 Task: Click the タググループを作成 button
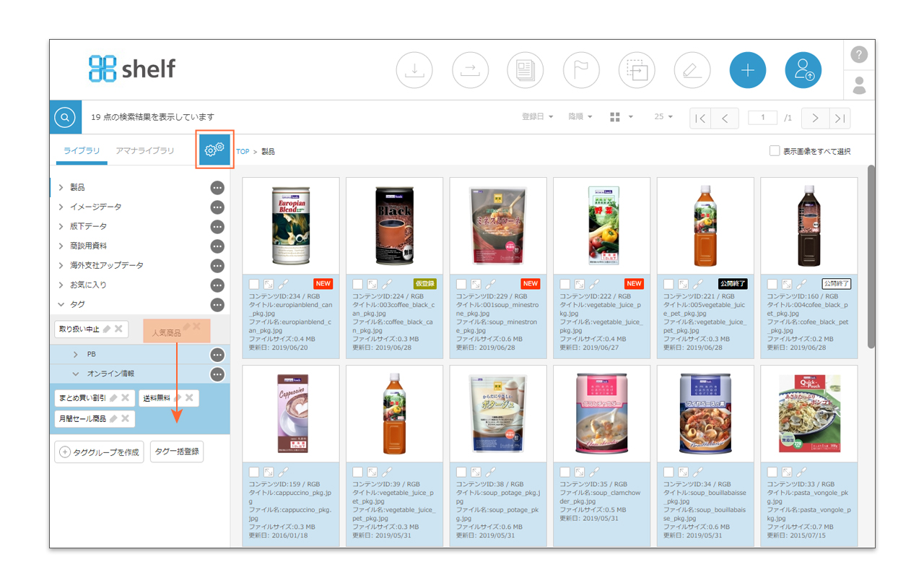pyautogui.click(x=100, y=452)
